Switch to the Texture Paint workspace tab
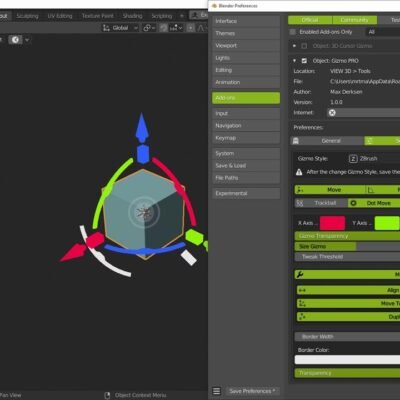This screenshot has height=400, width=400. click(97, 16)
